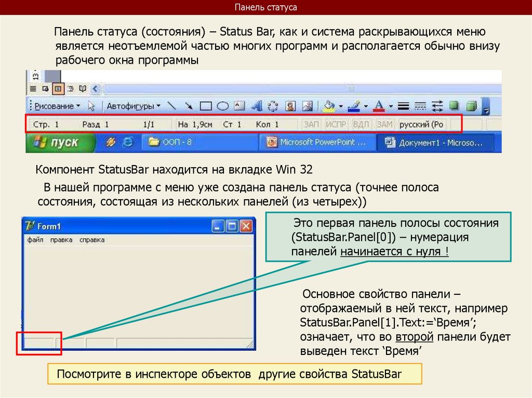The width and height of the screenshot is (532, 398).
Task: Open the Рисование drawing menu
Action: pyautogui.click(x=57, y=106)
